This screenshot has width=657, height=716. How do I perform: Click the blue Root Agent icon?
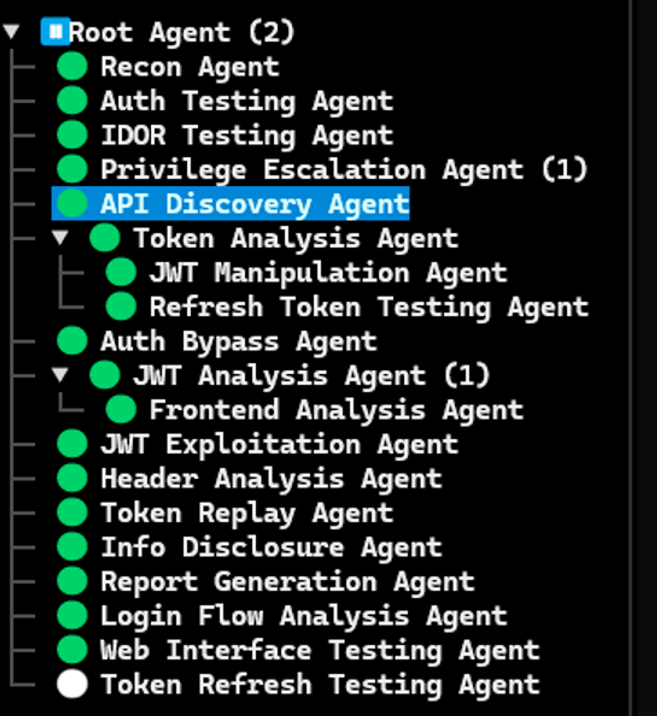click(x=54, y=32)
